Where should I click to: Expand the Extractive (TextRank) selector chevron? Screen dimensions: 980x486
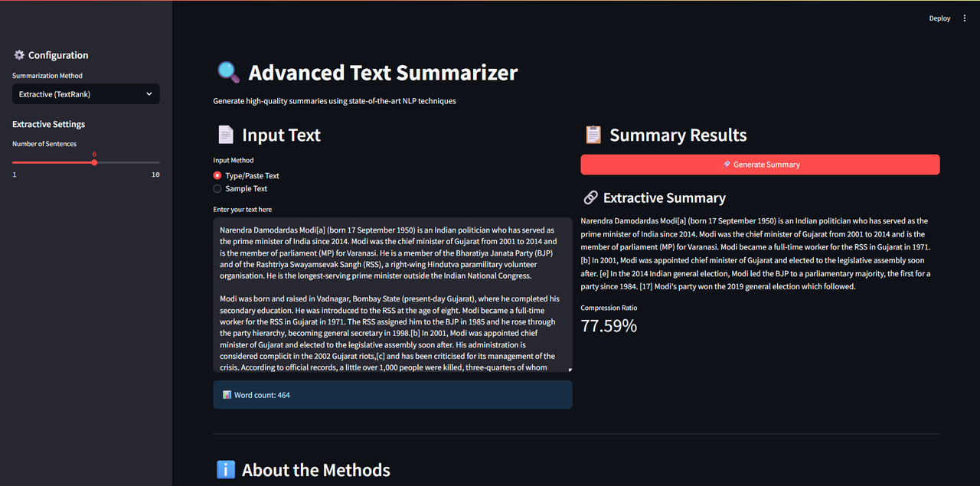[149, 93]
